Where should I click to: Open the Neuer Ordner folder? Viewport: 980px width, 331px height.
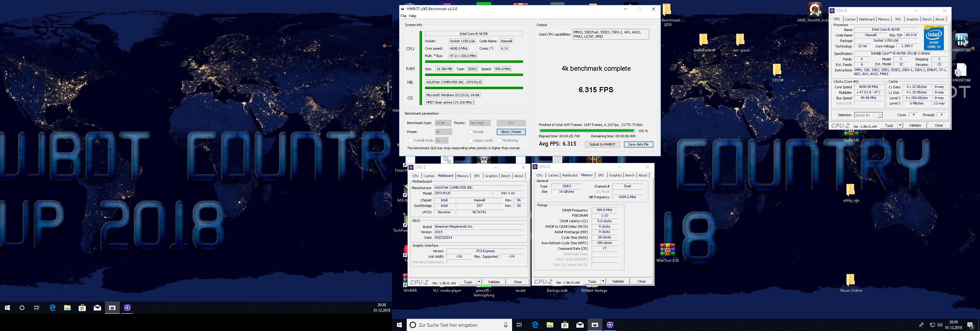pos(851,280)
